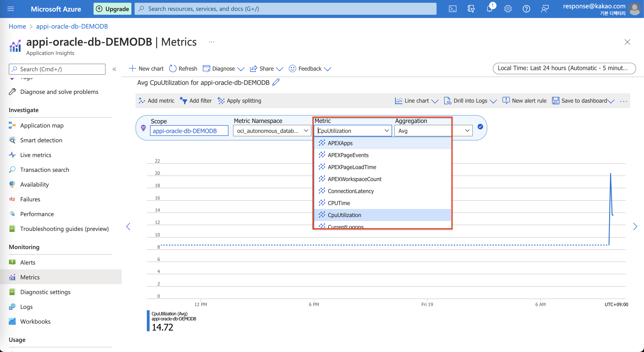
Task: Click the Workbooks icon in sidebar
Action: click(12, 321)
